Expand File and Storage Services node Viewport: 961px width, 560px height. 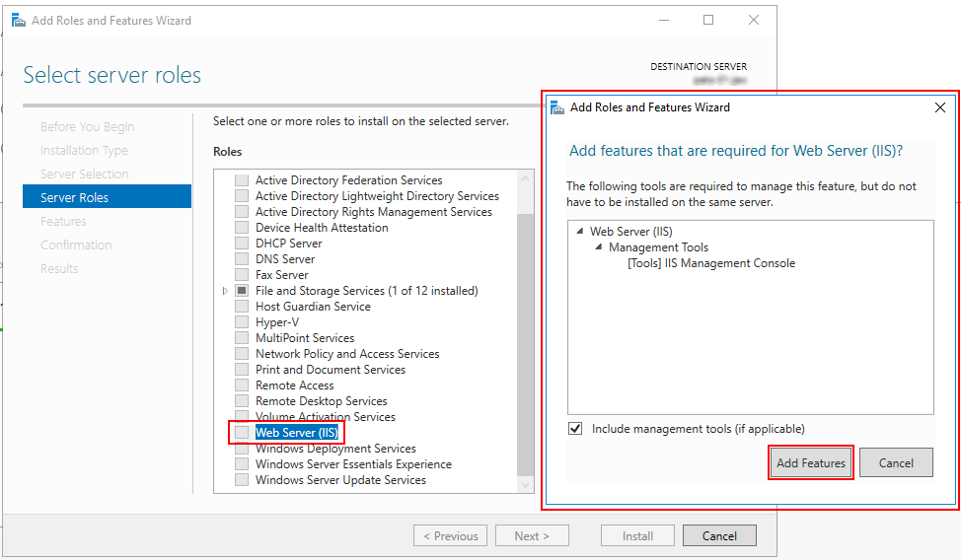[225, 291]
